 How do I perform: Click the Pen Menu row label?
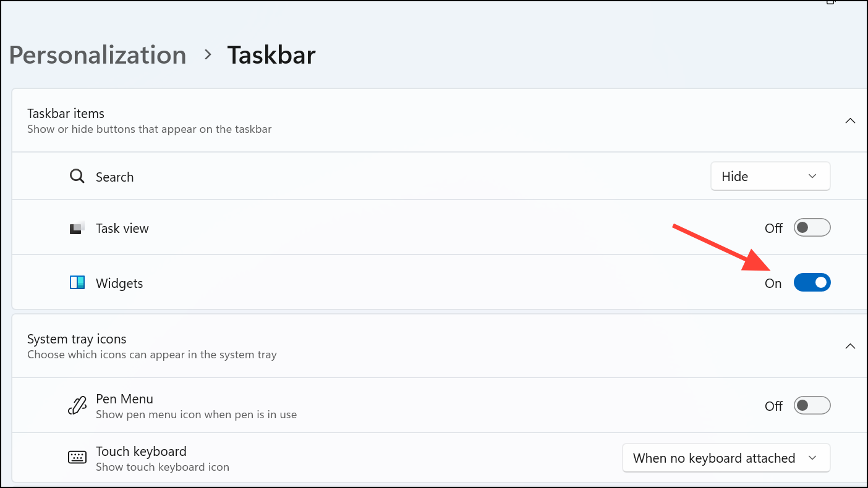[124, 398]
